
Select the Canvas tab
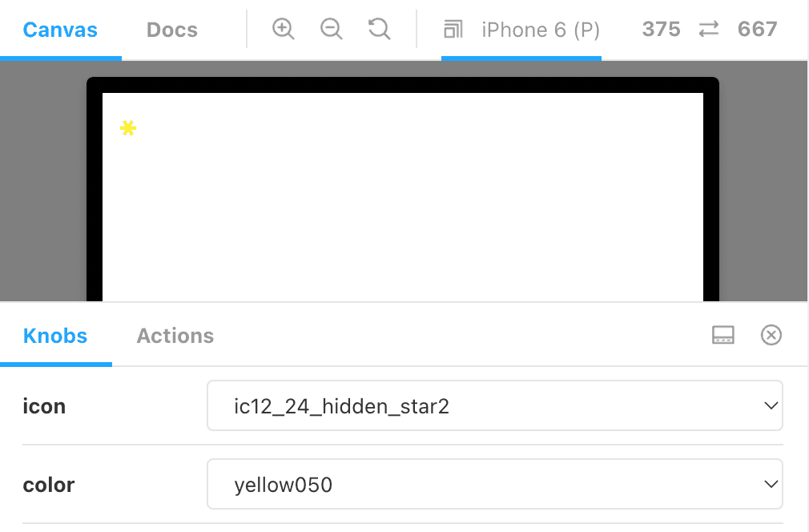click(60, 30)
